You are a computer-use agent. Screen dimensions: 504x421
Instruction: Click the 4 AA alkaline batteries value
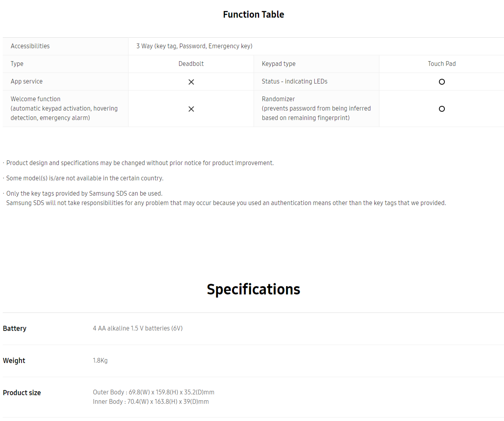pos(138,328)
